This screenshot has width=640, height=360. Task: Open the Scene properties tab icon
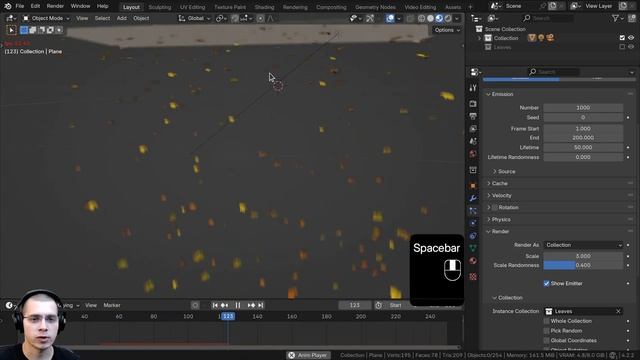click(x=473, y=141)
